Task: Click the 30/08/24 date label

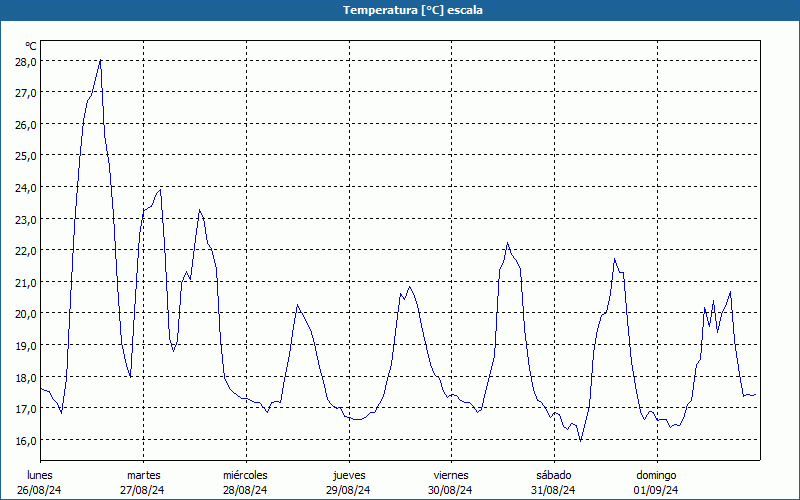Action: 451,490
